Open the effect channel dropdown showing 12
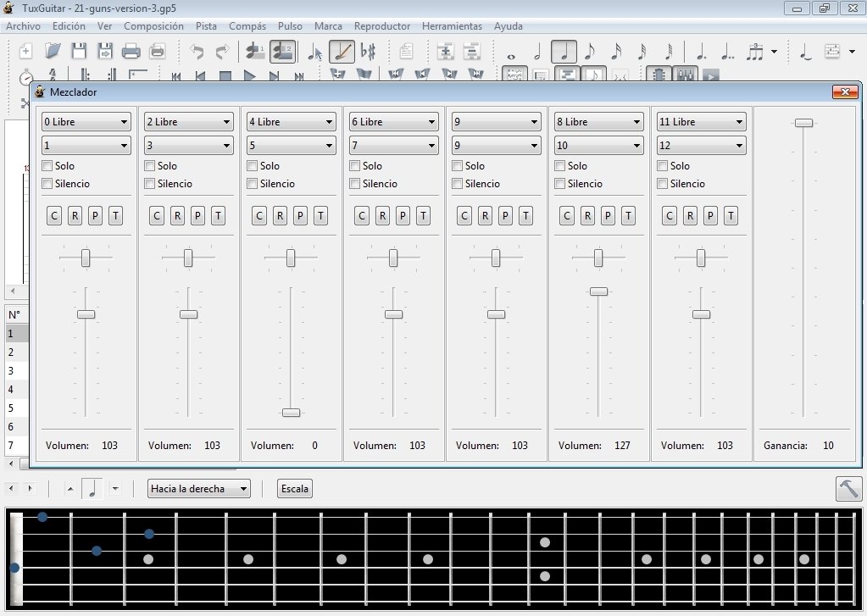 click(x=702, y=146)
